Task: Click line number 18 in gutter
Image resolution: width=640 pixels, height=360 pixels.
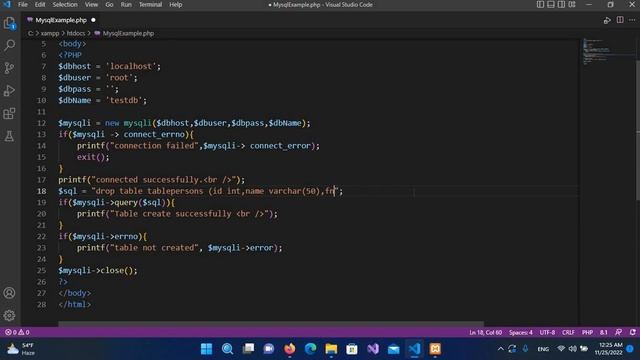Action: 42,191
